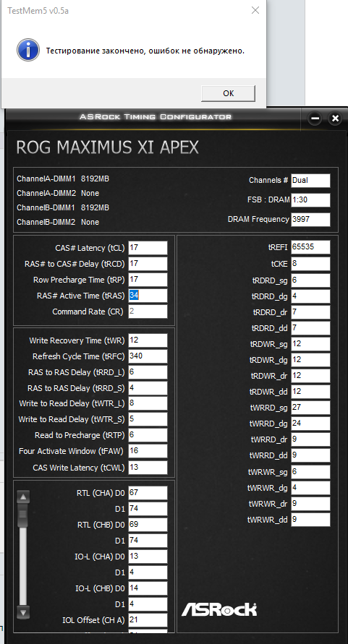This screenshot has width=348, height=644.
Task: Click the Command Rate (CR) field
Action: click(148, 312)
